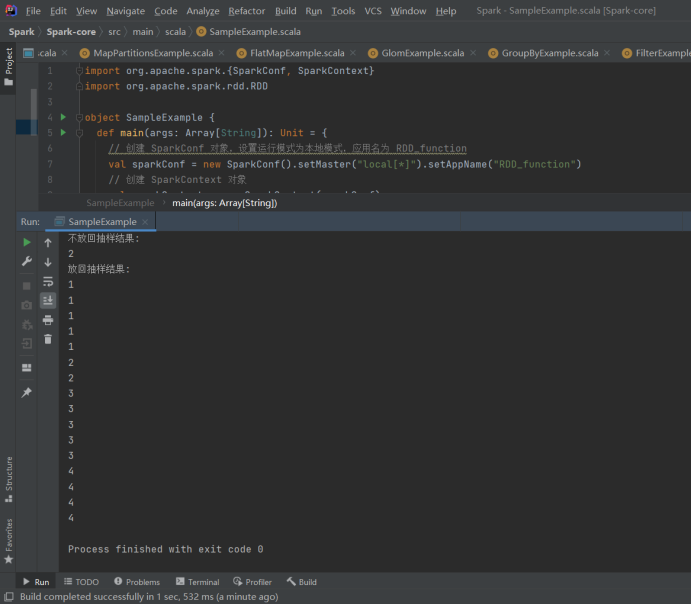Open the Build tool window at bottom
692x605 pixels.
click(x=302, y=582)
